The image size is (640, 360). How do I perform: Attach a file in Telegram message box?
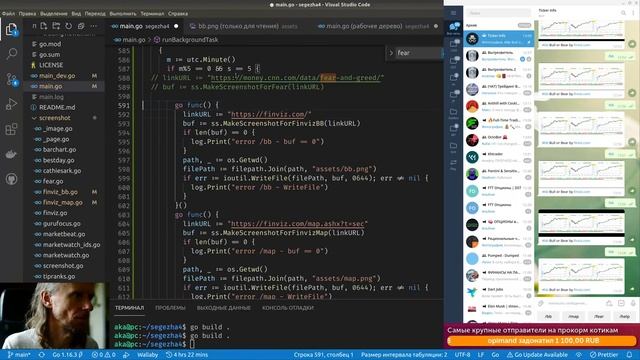click(x=541, y=303)
